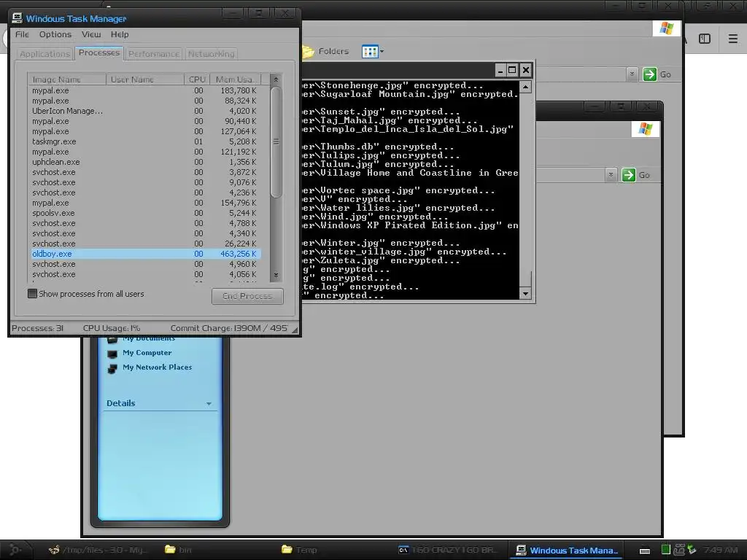747x560 pixels.
Task: Open My Network Places link
Action: coord(158,367)
